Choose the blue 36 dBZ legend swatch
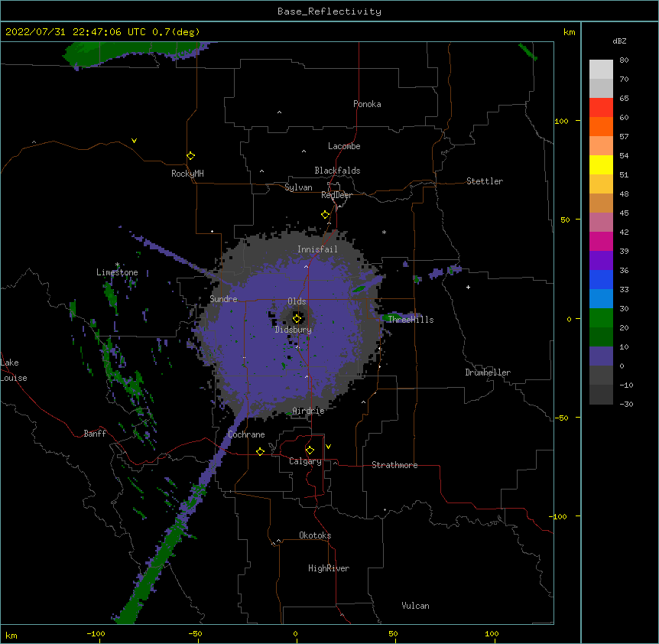659x644 pixels. click(601, 279)
